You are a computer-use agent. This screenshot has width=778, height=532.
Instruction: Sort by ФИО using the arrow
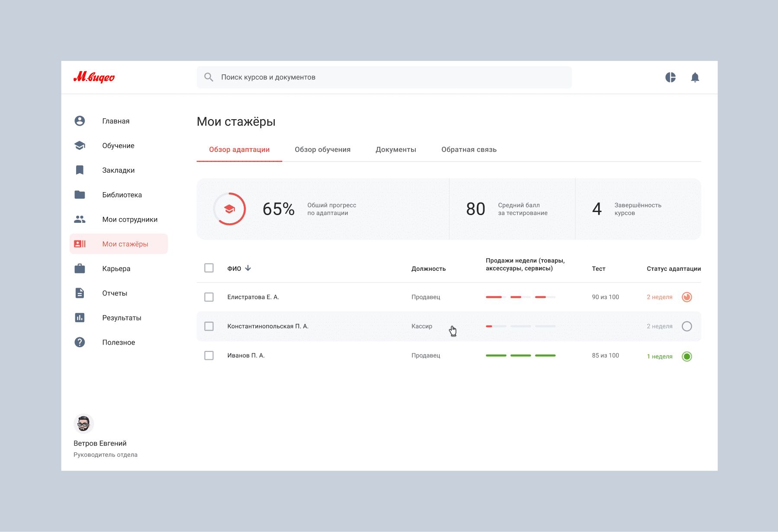point(248,268)
